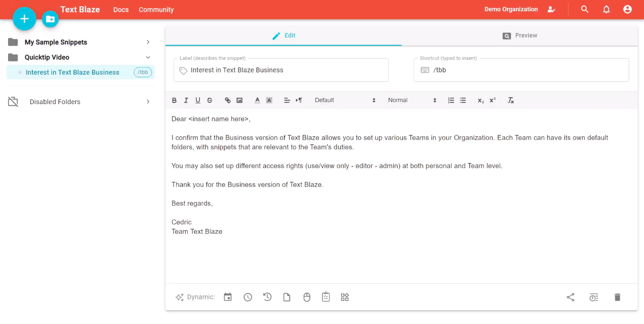The width and height of the screenshot is (644, 324).
Task: Insert dynamic date via calendar icon
Action: tap(228, 297)
